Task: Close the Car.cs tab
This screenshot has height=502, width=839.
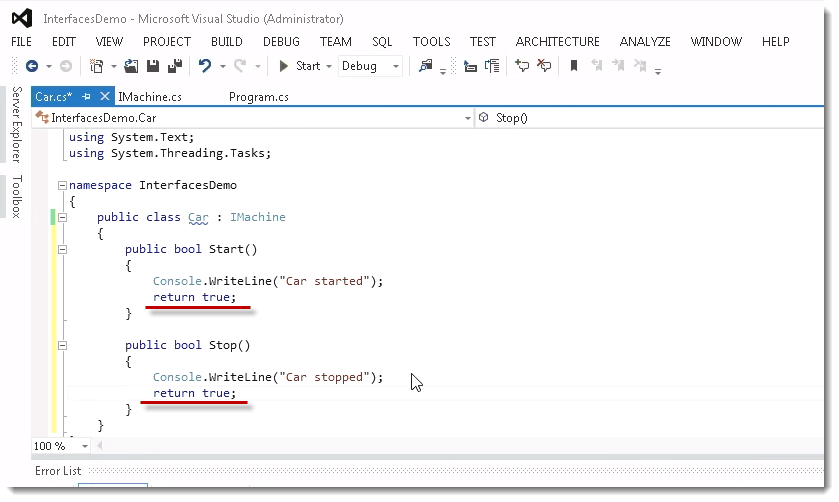Action: (105, 96)
